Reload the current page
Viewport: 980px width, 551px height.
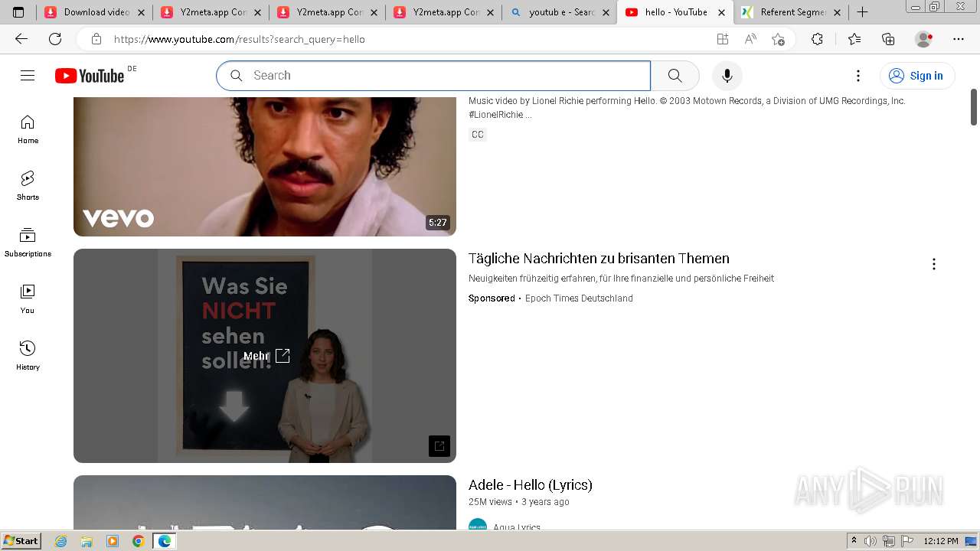(55, 39)
